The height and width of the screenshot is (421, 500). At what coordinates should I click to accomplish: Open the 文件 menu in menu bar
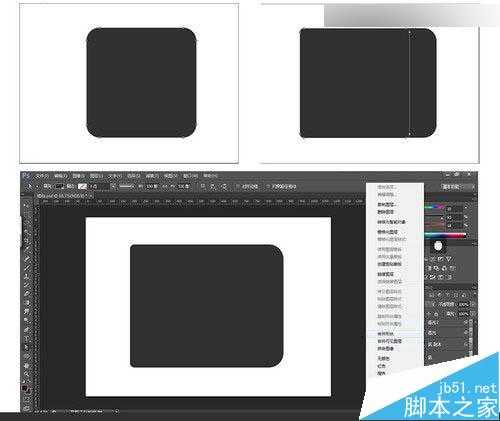pos(42,176)
